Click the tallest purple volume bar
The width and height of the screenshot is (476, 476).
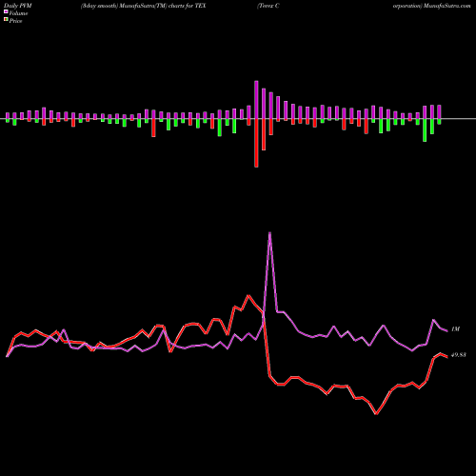(x=256, y=100)
